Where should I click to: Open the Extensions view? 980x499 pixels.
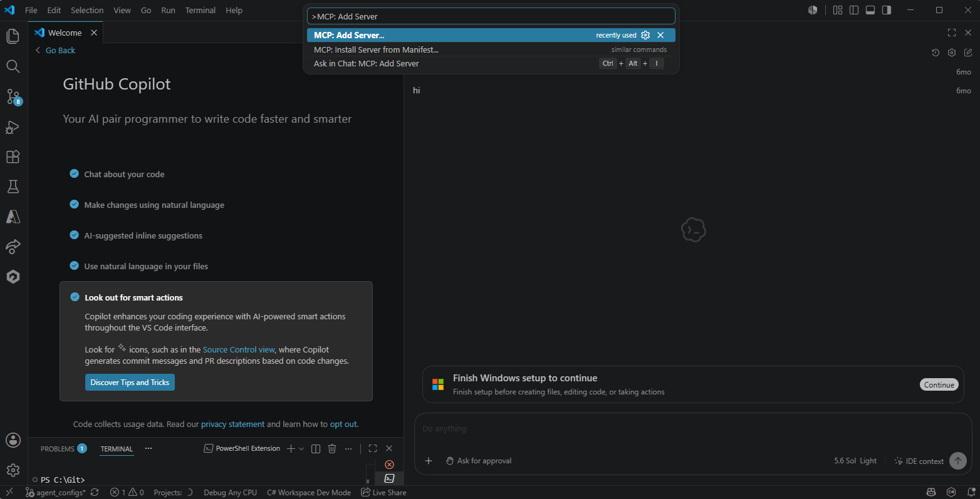(13, 157)
